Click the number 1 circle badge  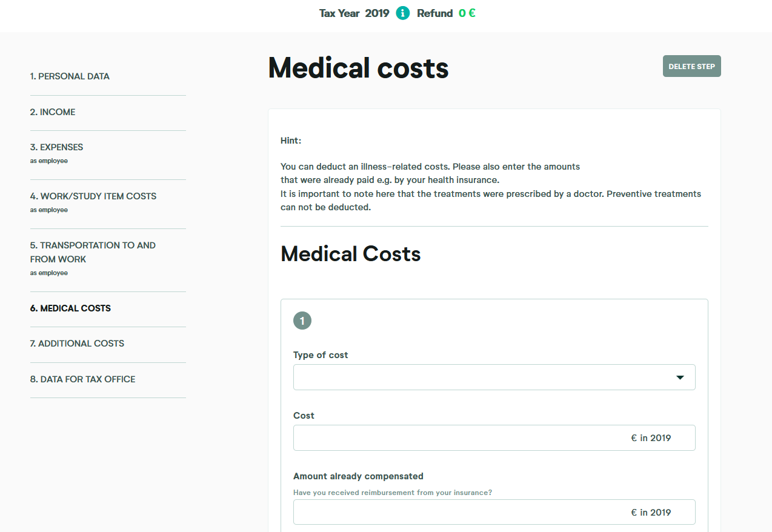(x=302, y=321)
